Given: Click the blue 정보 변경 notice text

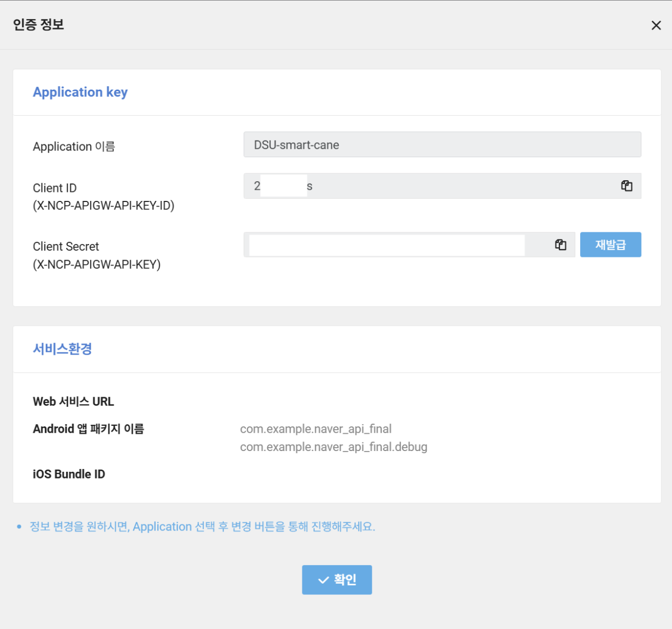Looking at the screenshot, I should pos(202,527).
